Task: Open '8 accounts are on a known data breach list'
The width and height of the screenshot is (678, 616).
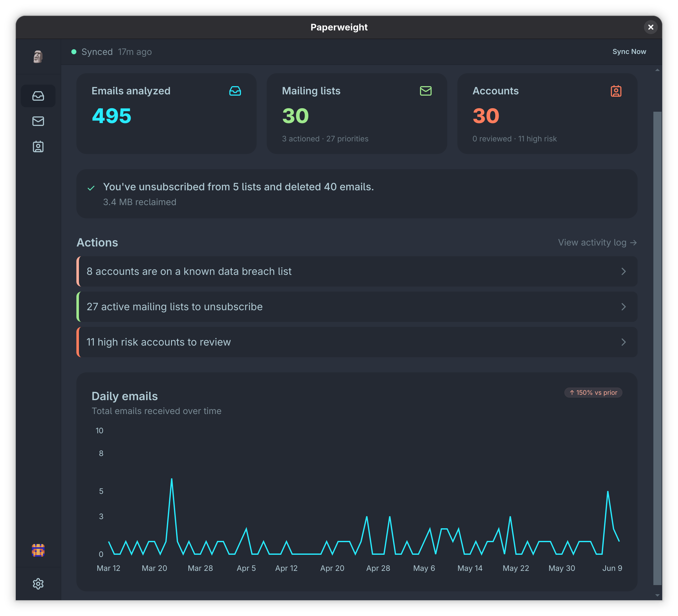Action: tap(357, 271)
